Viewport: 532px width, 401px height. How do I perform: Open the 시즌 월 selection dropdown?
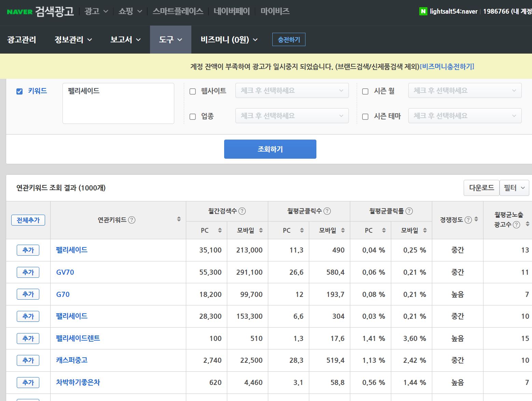tap(465, 90)
